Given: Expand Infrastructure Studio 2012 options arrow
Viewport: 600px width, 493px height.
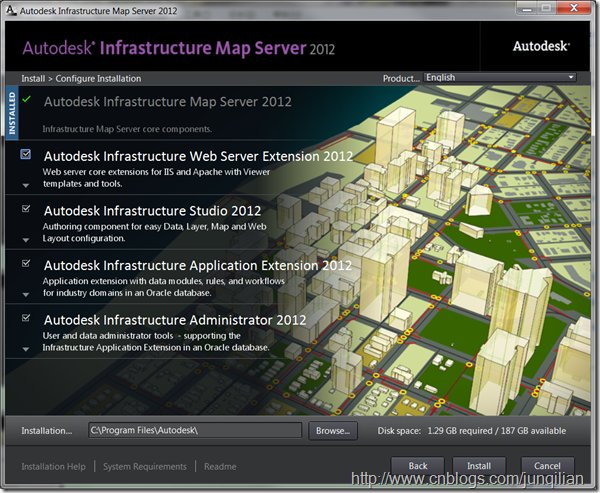Looking at the screenshot, I should point(26,240).
